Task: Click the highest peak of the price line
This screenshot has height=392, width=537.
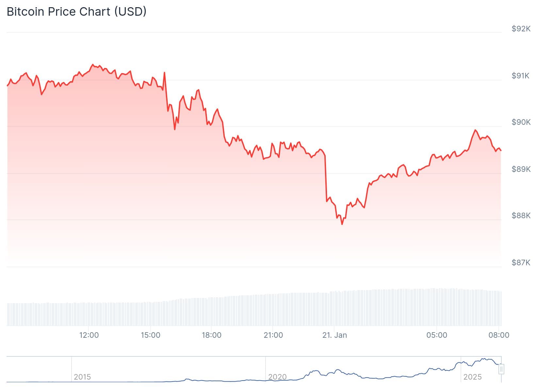Action: coord(93,65)
